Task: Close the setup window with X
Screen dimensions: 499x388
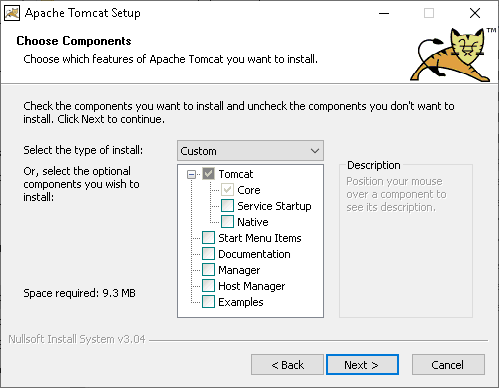Action: click(475, 13)
